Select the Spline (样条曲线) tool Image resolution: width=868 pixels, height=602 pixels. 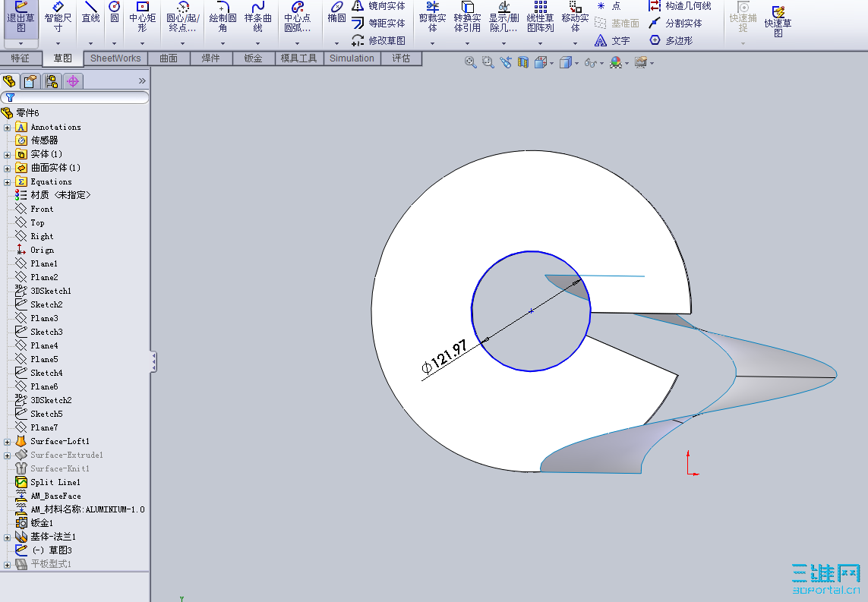click(258, 17)
